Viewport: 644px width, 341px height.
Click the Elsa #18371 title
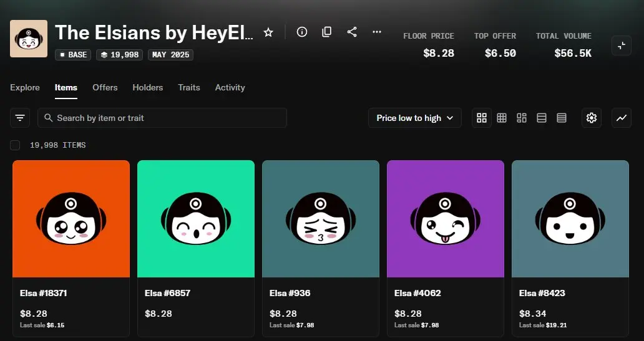pyautogui.click(x=44, y=293)
